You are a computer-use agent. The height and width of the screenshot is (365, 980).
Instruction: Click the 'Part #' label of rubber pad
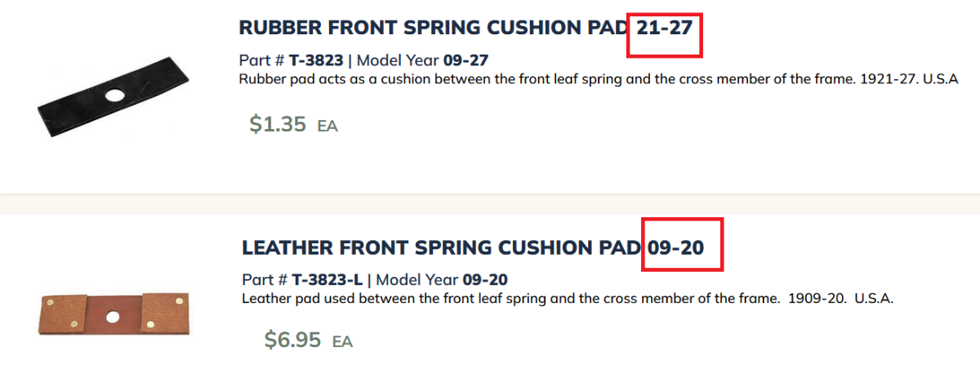pyautogui.click(x=261, y=60)
